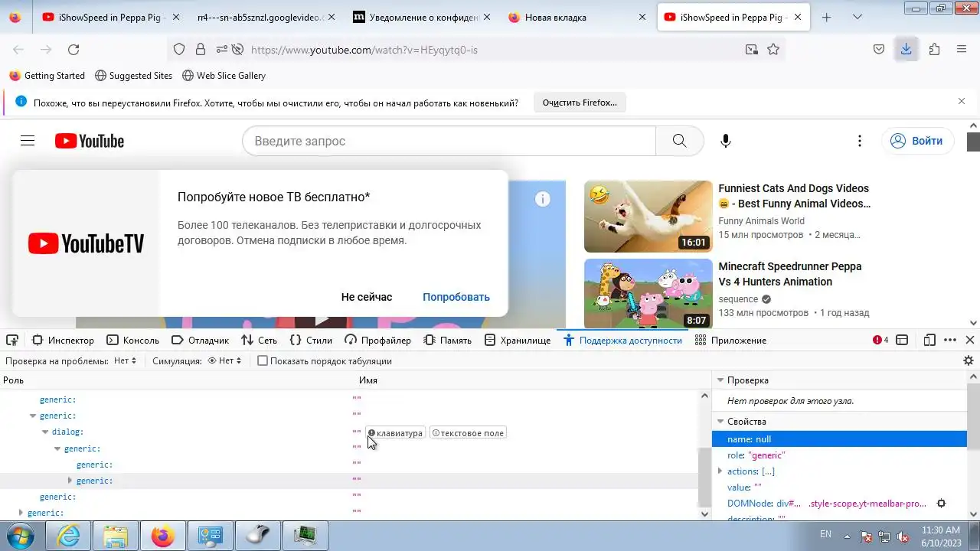The image size is (980, 551).
Task: Bookmark this page with the star
Action: coord(773,50)
